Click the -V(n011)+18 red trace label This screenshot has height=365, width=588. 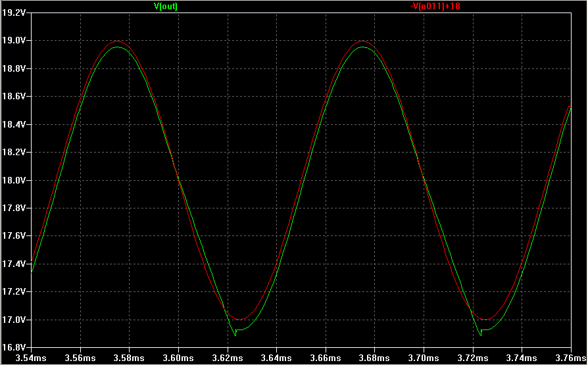tap(435, 7)
